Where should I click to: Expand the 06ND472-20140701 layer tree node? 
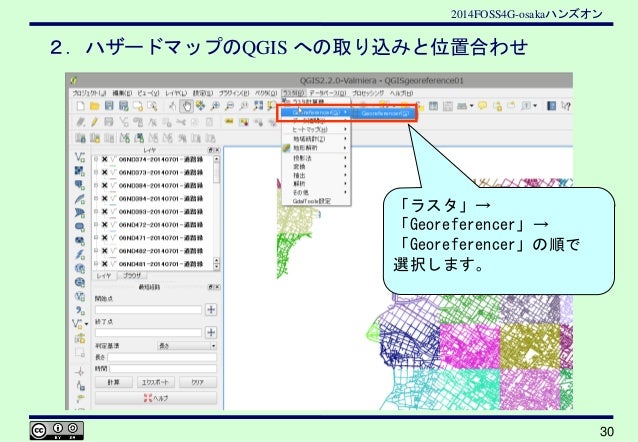pyautogui.click(x=96, y=225)
